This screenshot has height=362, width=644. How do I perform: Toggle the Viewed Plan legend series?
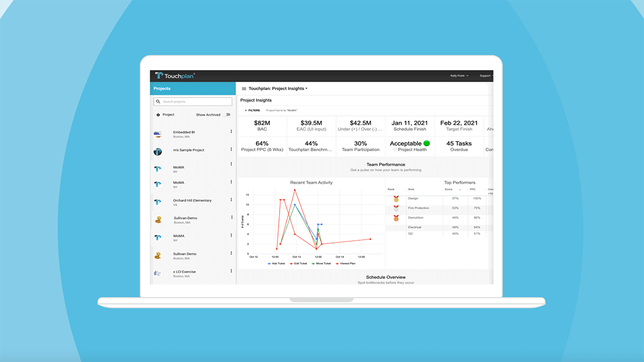click(347, 263)
